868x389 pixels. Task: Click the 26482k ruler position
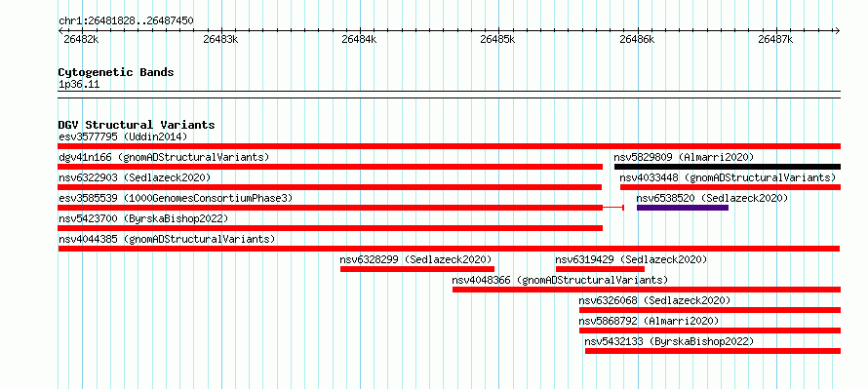[81, 39]
